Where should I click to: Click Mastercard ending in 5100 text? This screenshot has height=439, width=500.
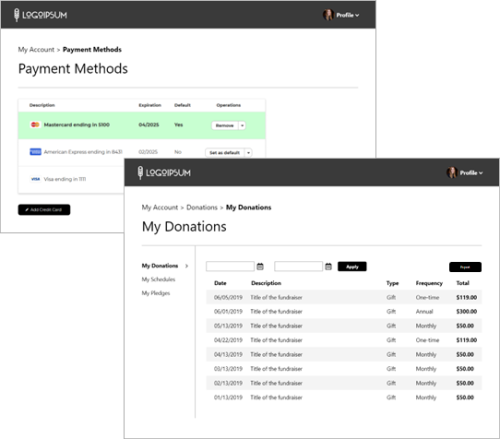[x=77, y=125]
